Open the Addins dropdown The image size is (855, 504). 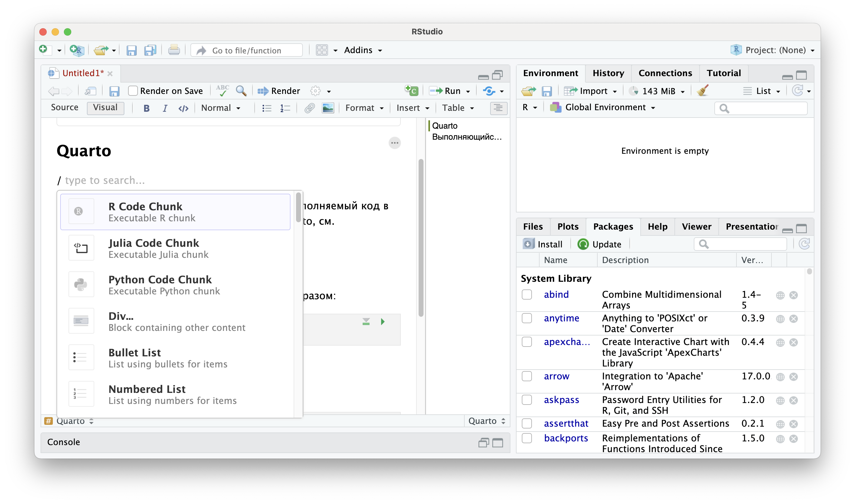[x=363, y=50]
